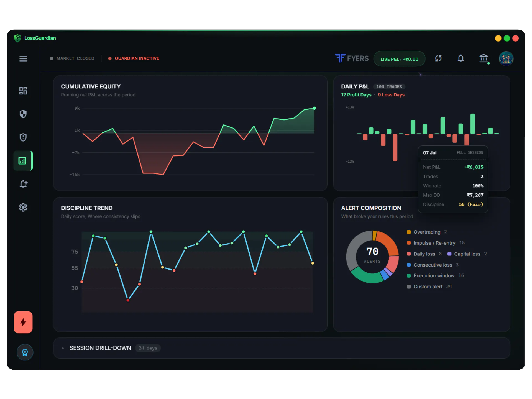
Task: Click the Discipline 56 (Fair) value
Action: (x=471, y=204)
